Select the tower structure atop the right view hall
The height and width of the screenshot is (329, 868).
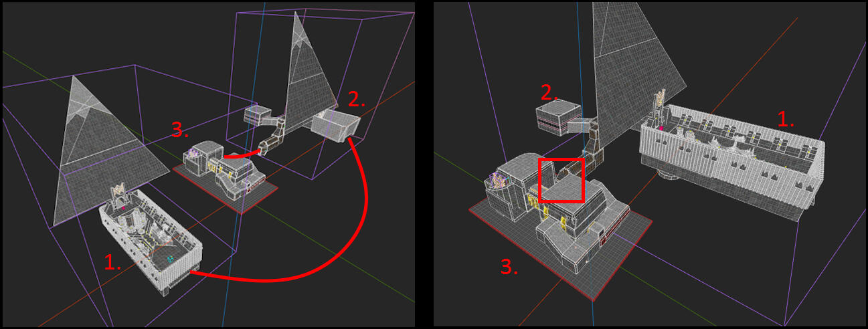coord(658,104)
